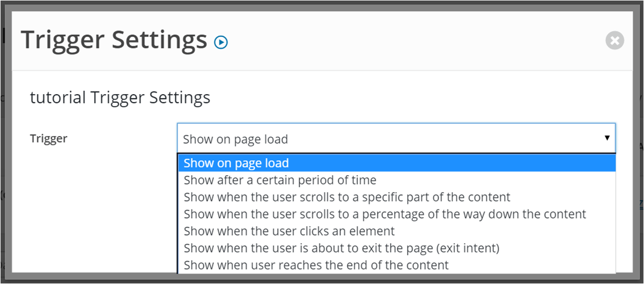Screen dimensions: 644x284
Task: Click the selected value text in Trigger field
Action: point(235,139)
